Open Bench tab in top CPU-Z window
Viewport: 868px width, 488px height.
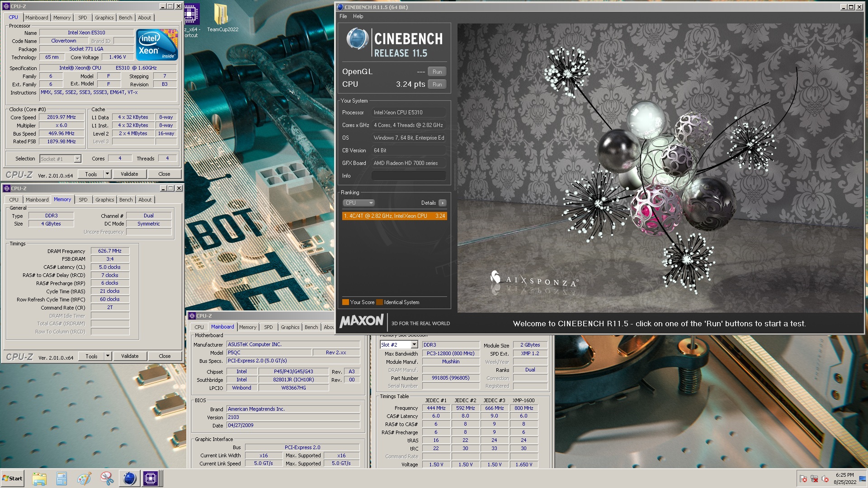[126, 18]
